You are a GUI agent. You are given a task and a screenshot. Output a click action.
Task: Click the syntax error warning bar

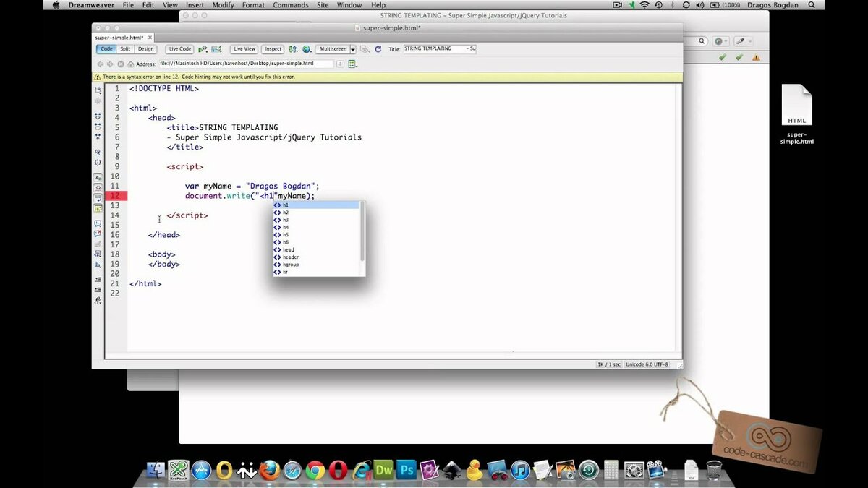(387, 77)
